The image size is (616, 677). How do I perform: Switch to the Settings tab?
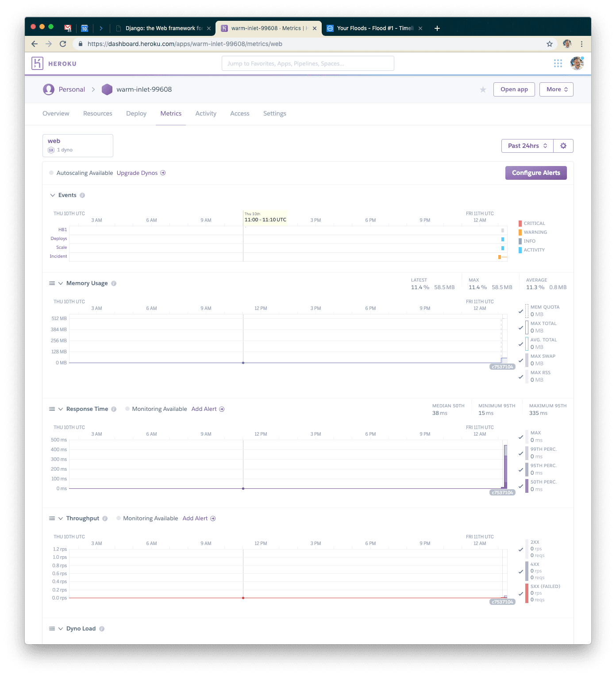coord(274,113)
